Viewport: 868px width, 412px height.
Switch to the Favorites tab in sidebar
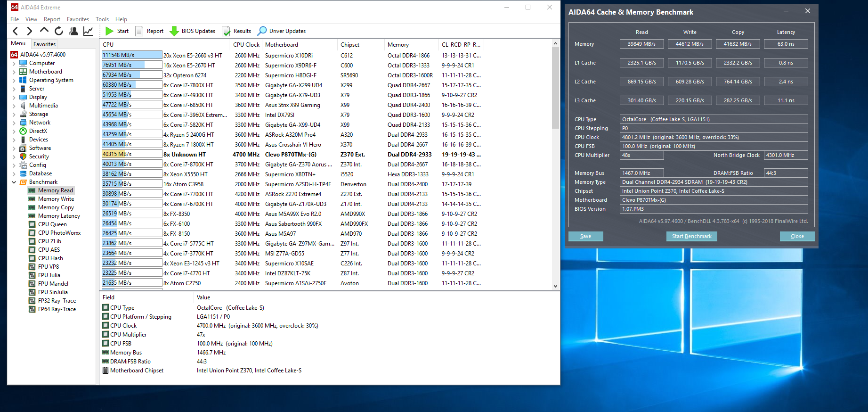pos(44,44)
